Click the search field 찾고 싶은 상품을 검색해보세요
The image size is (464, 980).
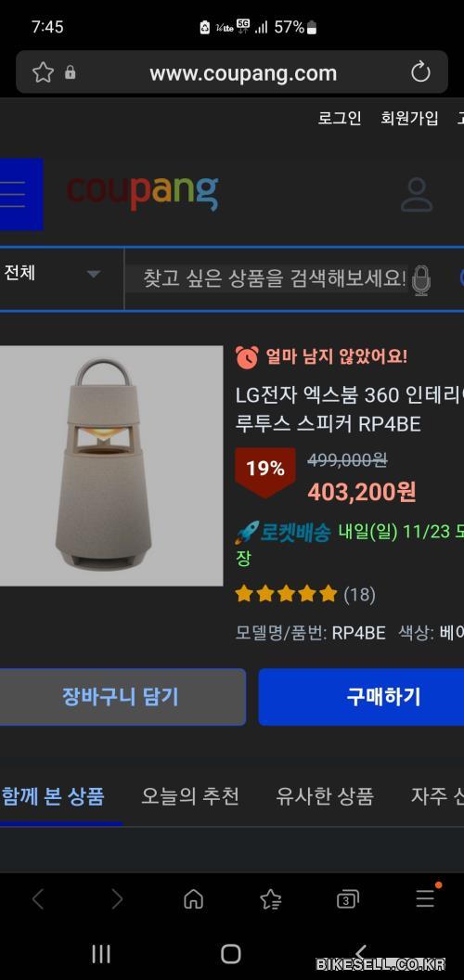tap(275, 278)
